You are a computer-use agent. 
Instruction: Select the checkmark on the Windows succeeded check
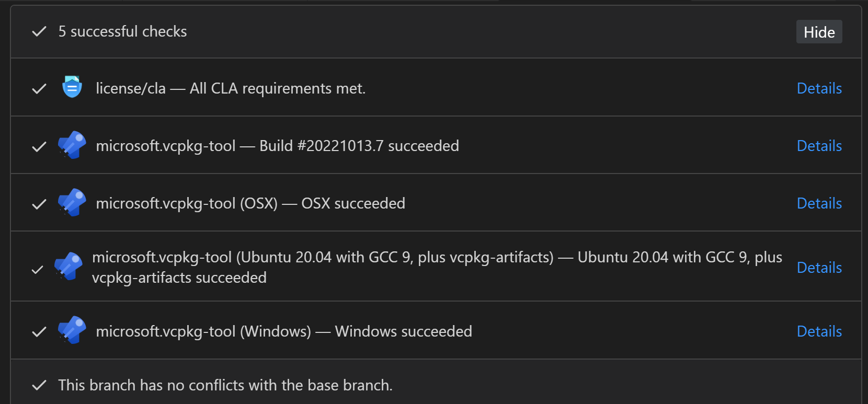point(39,331)
